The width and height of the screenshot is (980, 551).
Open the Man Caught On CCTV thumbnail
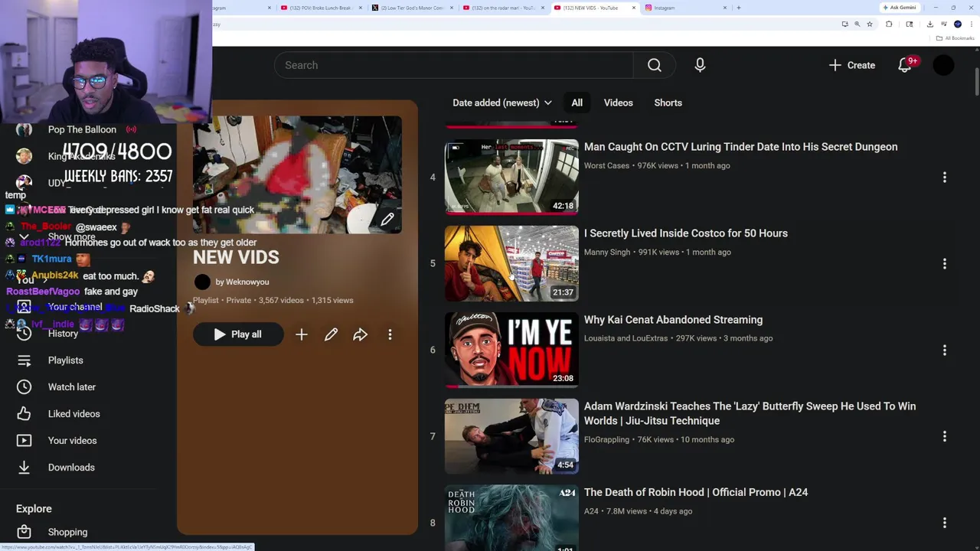(x=511, y=177)
